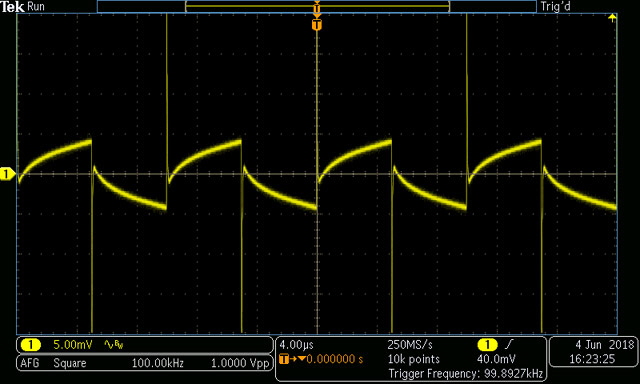Click the 1.0000 Vpp amplitude readout
640x384 pixels.
240,363
